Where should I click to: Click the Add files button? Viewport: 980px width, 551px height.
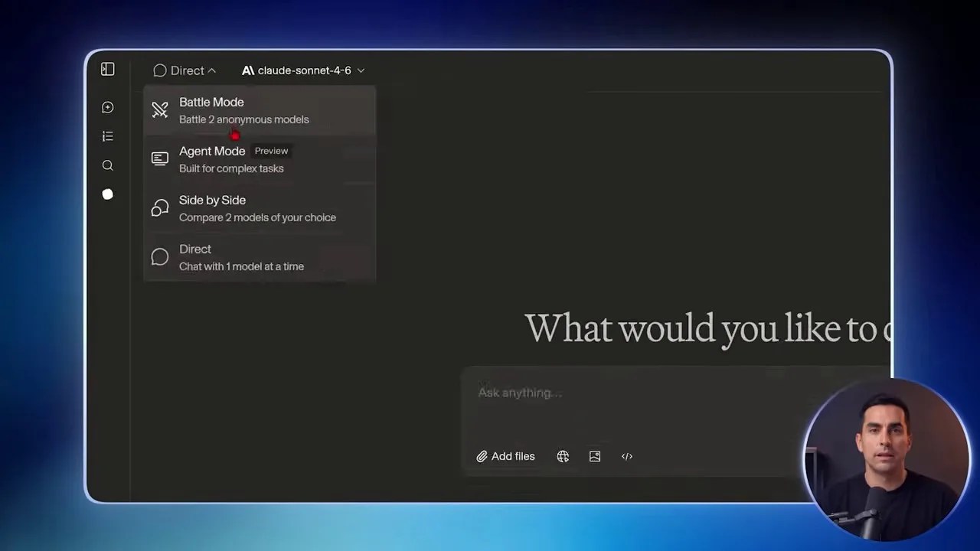[x=505, y=456]
